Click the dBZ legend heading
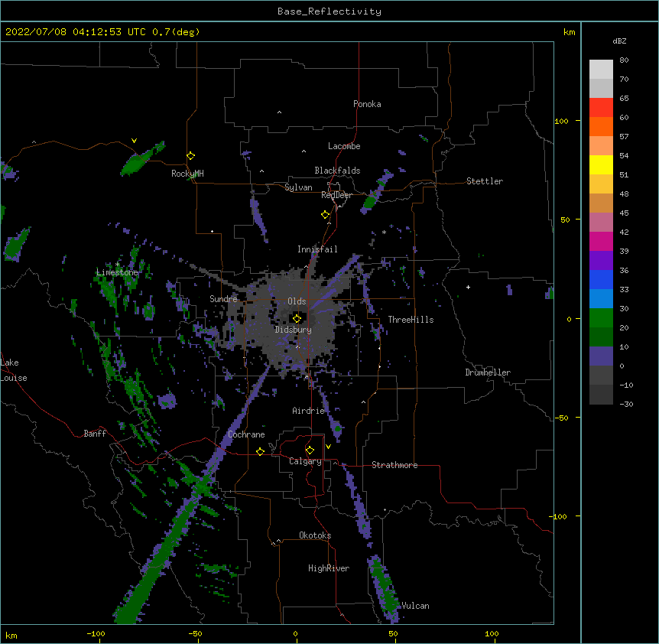The height and width of the screenshot is (644, 659). (619, 41)
